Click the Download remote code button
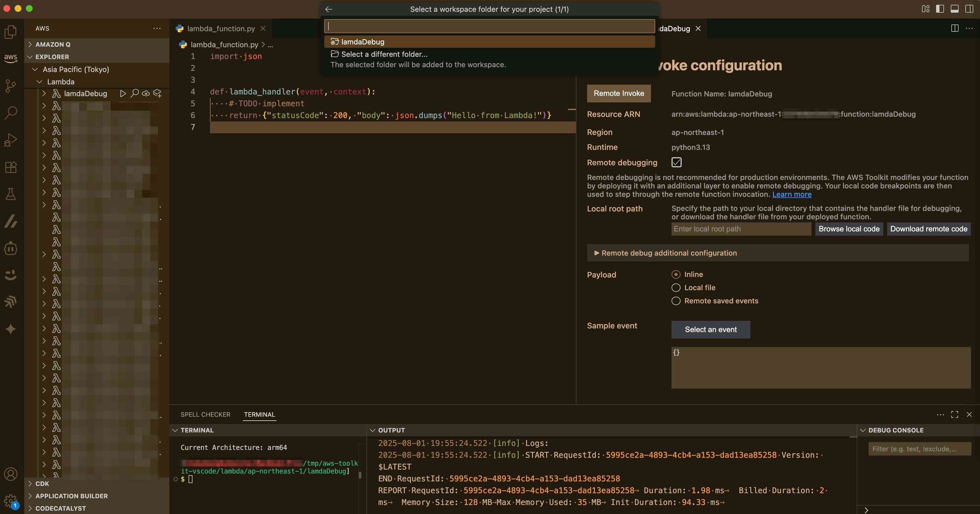 coord(928,229)
